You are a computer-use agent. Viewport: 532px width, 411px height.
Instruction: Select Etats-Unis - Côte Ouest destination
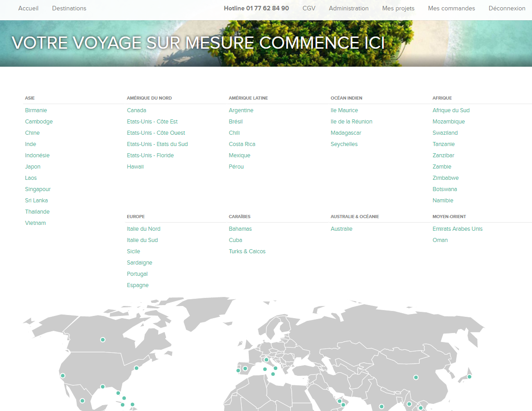click(x=156, y=132)
